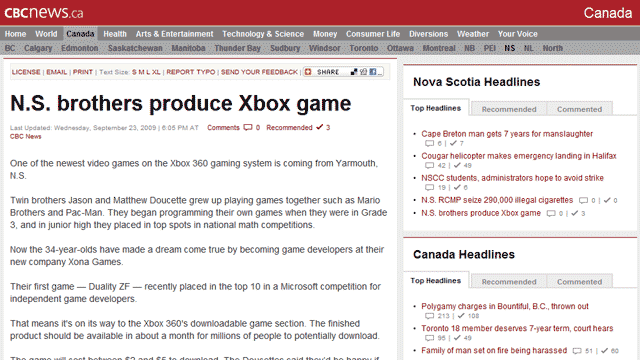640x360 pixels.
Task: Select Top Headlines tab in Canada Headlines
Action: click(x=436, y=281)
